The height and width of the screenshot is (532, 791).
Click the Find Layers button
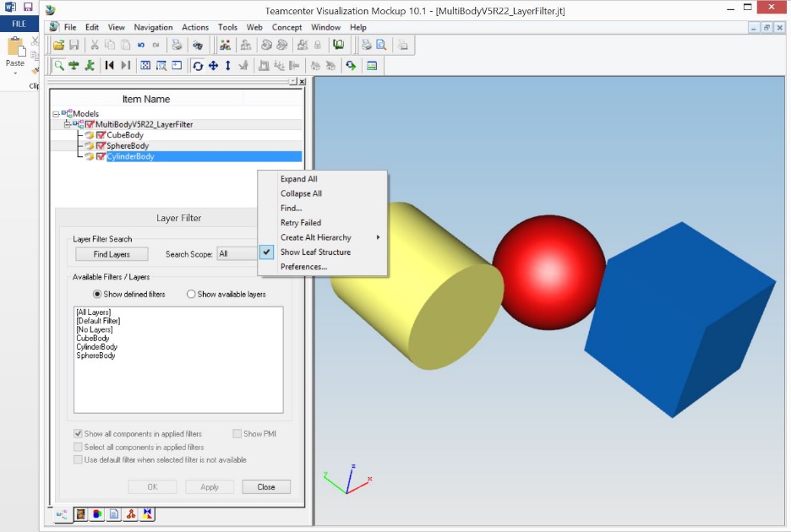(112, 254)
